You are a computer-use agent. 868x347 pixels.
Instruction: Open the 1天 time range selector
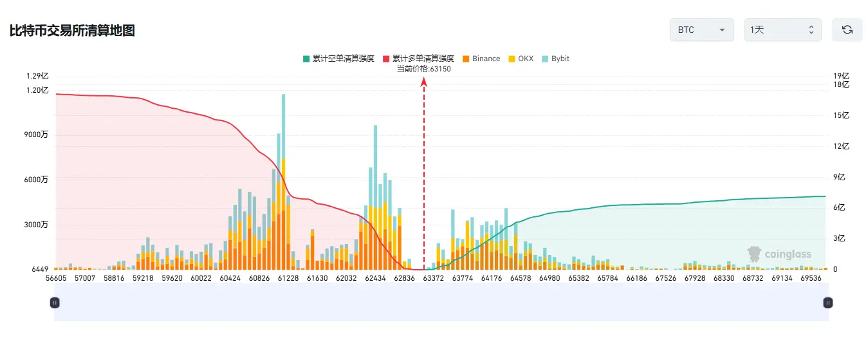click(782, 30)
